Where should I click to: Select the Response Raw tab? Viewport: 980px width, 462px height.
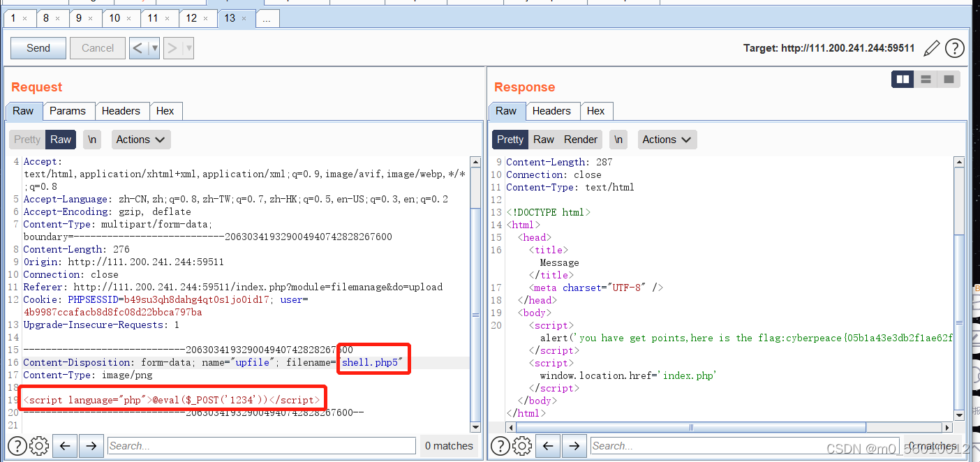(x=506, y=111)
